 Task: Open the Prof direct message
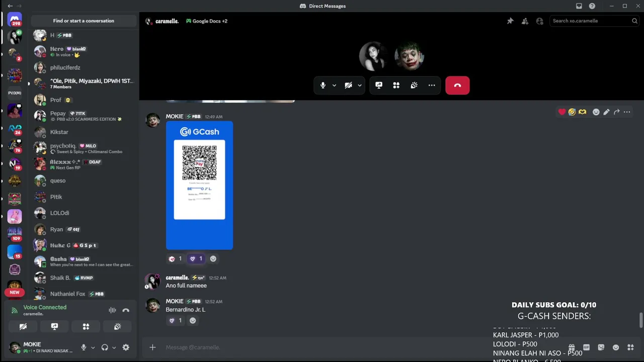pyautogui.click(x=84, y=100)
